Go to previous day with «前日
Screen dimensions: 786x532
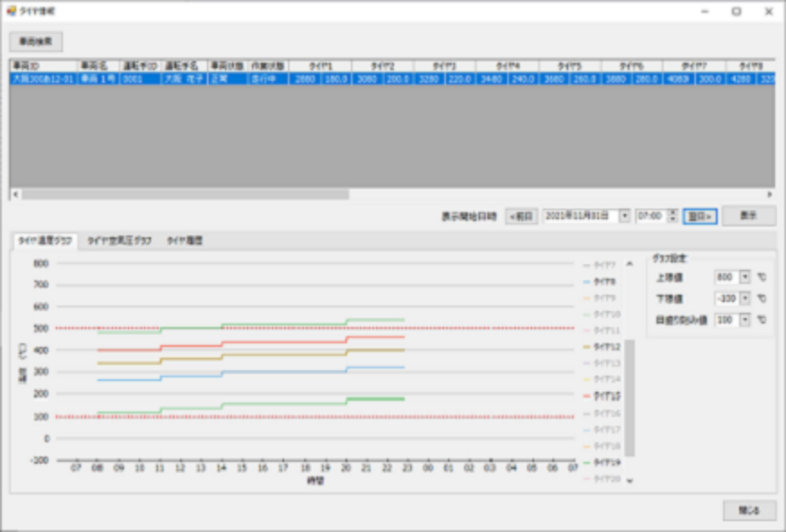point(522,217)
